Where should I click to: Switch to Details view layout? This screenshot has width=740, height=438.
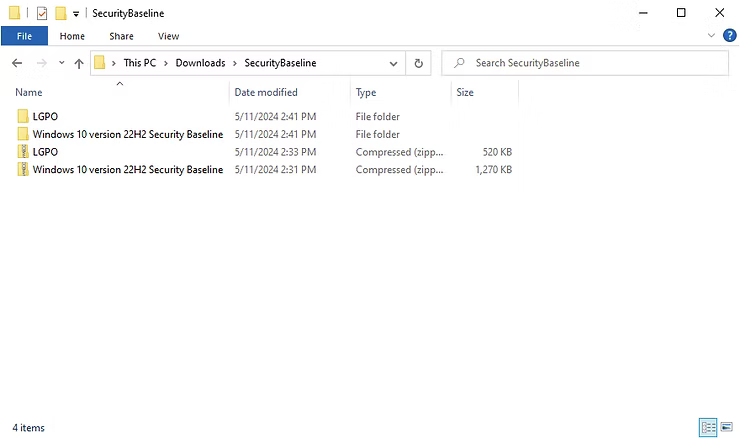(x=708, y=428)
